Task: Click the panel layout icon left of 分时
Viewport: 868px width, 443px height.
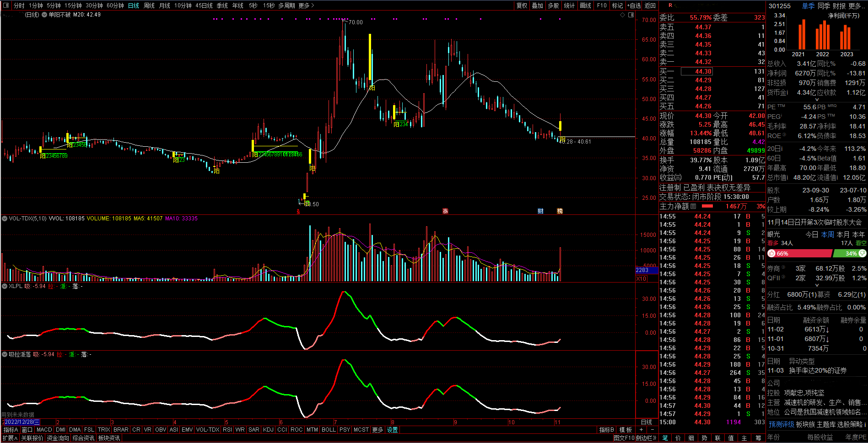Action: point(6,5)
